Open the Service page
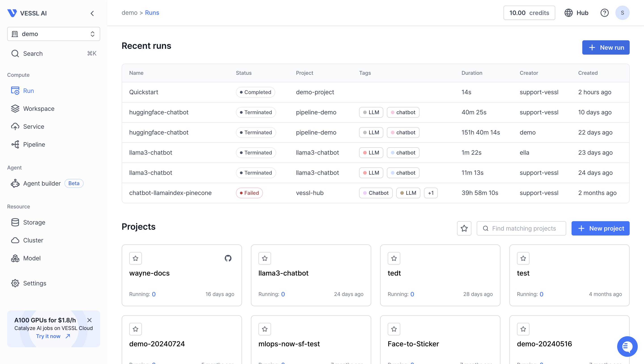This screenshot has height=364, width=644. coord(53,126)
